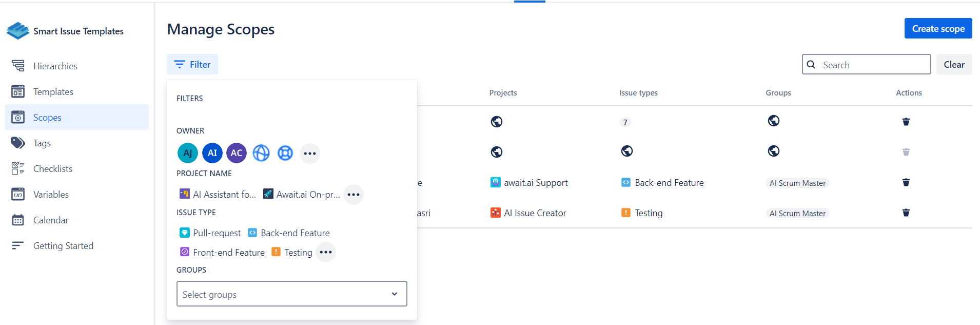Toggle the AI owner avatar filter
The width and height of the screenshot is (980, 325).
click(x=212, y=153)
